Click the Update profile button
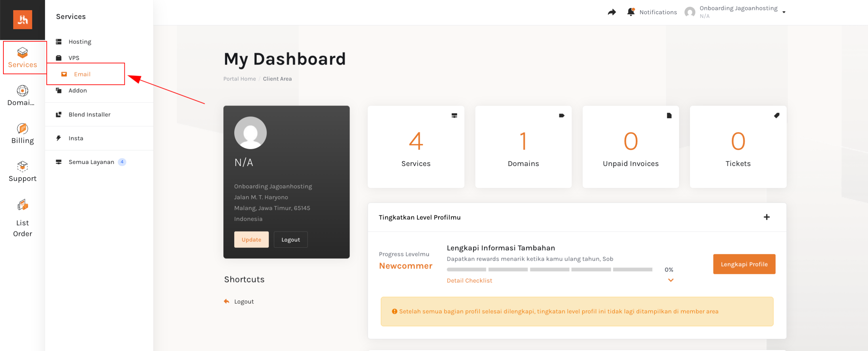The height and width of the screenshot is (351, 868). [251, 240]
